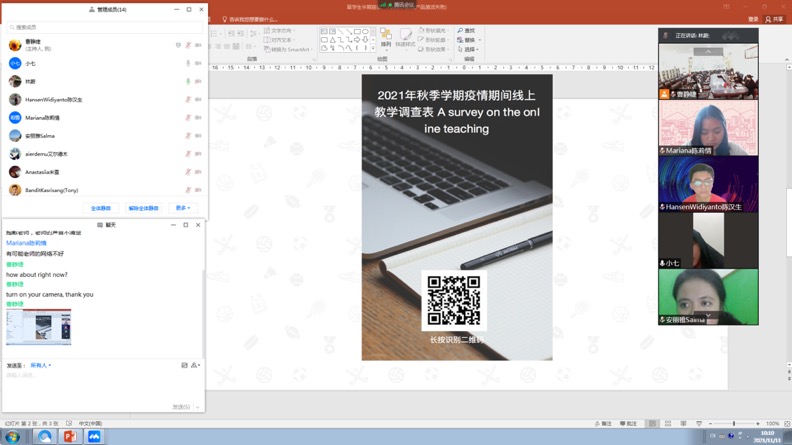This screenshot has width=792, height=445.
Task: Open the dropdown arrow beside the send button
Action: point(197,407)
